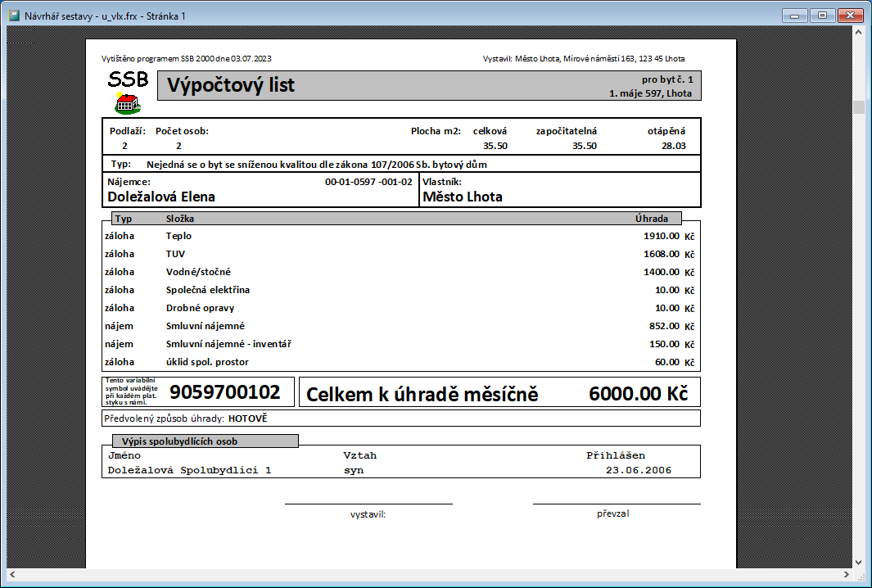This screenshot has height=588, width=872.
Task: Click the variable symbol 9059700102
Action: (x=225, y=392)
